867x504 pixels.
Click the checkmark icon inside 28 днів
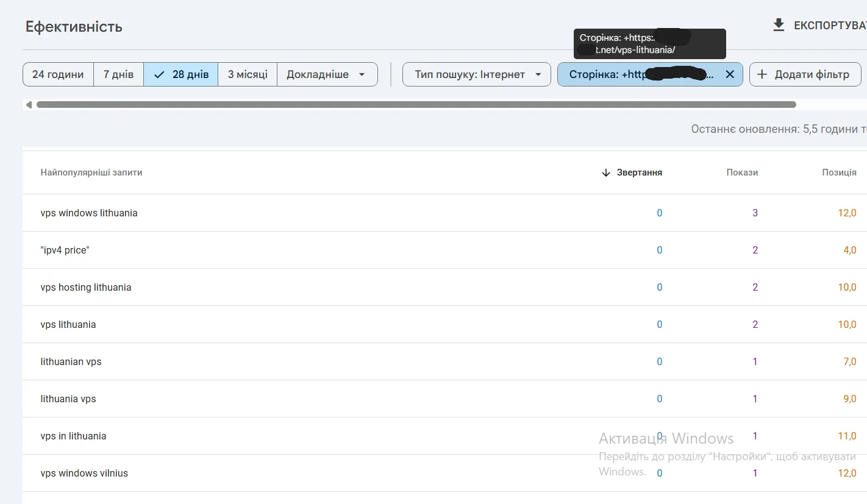tap(159, 74)
